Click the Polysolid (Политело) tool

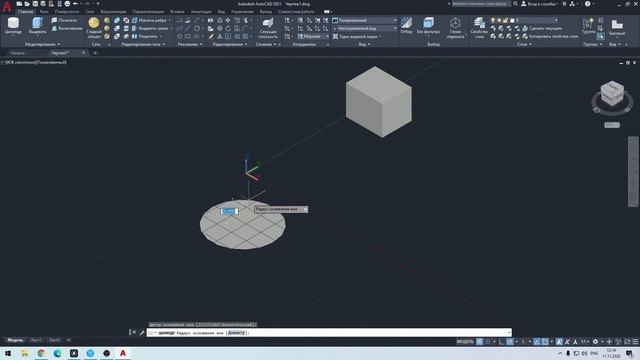pyautogui.click(x=64, y=20)
